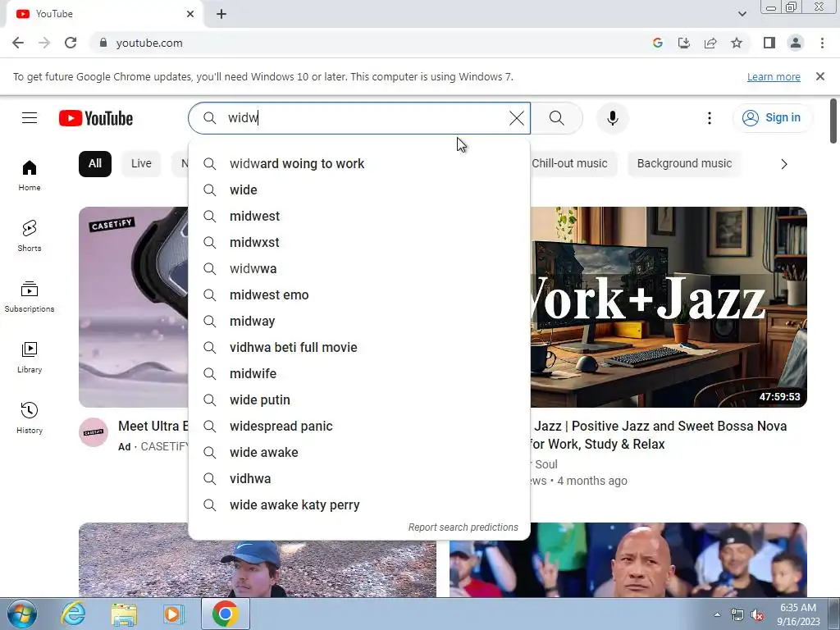Click the magnifier search button
This screenshot has height=630, width=840.
tap(557, 118)
